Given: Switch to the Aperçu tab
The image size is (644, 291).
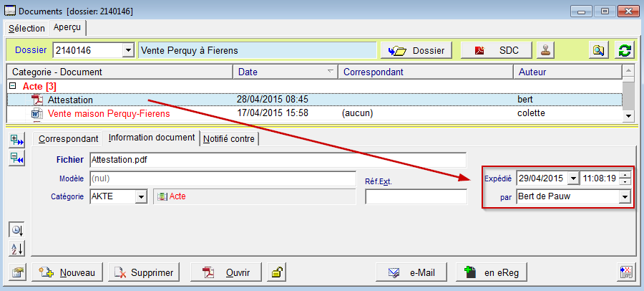Looking at the screenshot, I should (x=67, y=27).
